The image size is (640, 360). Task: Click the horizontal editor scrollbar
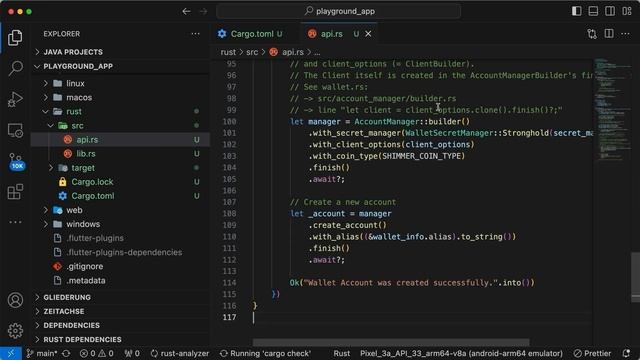391,342
